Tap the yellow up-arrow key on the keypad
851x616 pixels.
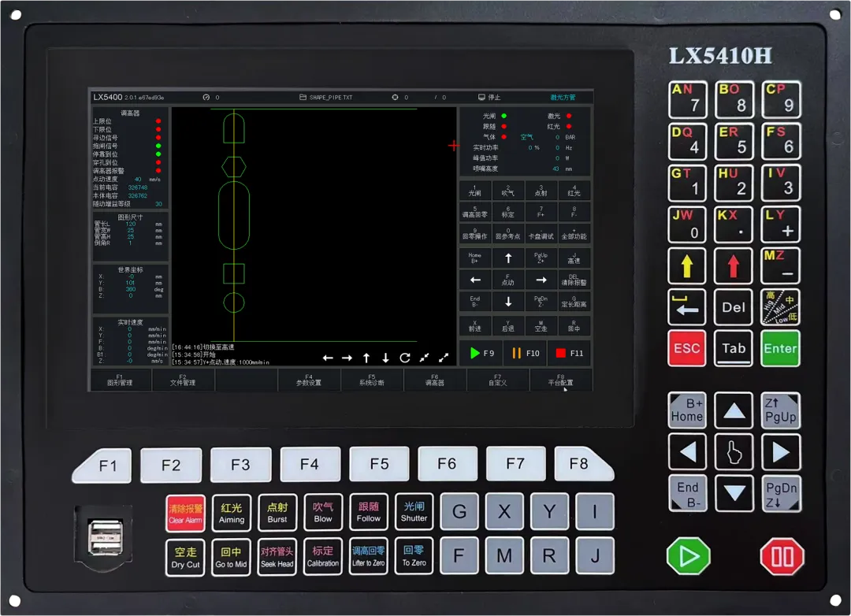(686, 266)
